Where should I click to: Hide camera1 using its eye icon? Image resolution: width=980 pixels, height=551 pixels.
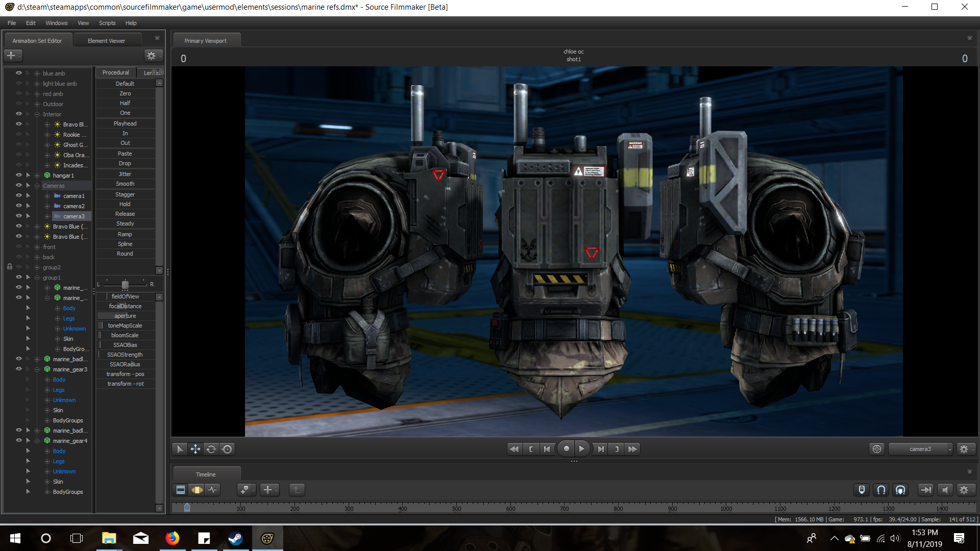19,195
